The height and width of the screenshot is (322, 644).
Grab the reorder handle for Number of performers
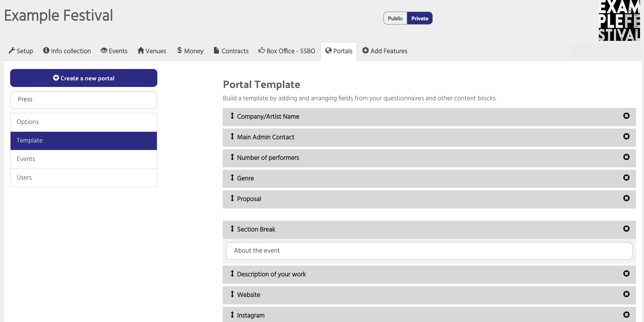232,157
